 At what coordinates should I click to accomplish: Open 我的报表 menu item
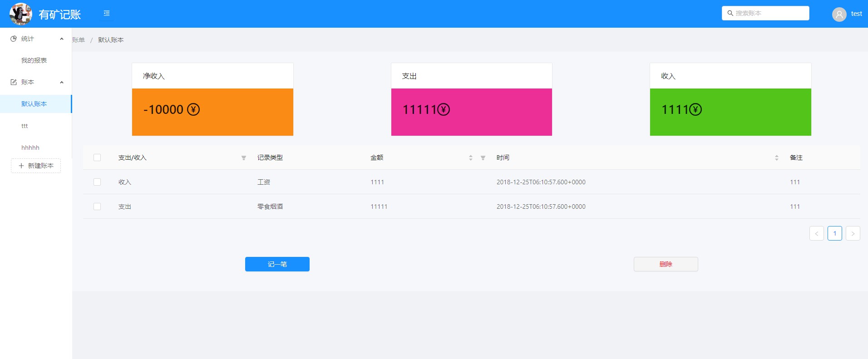pyautogui.click(x=36, y=60)
